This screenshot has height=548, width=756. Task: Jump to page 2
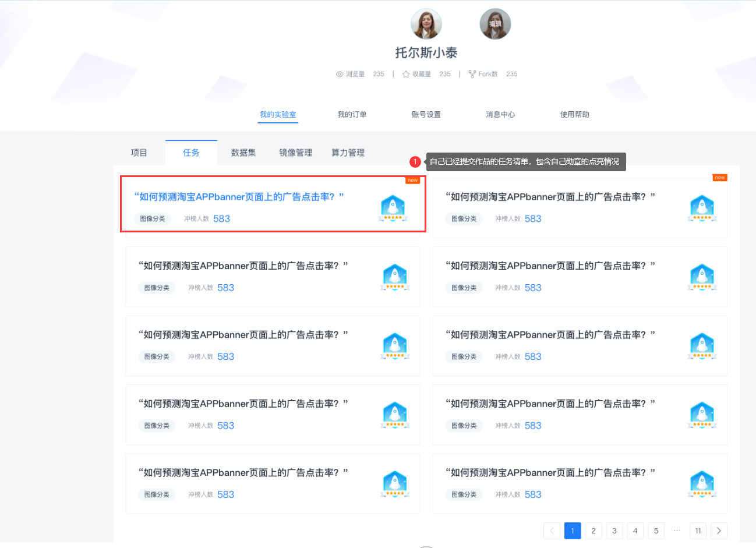pos(594,531)
